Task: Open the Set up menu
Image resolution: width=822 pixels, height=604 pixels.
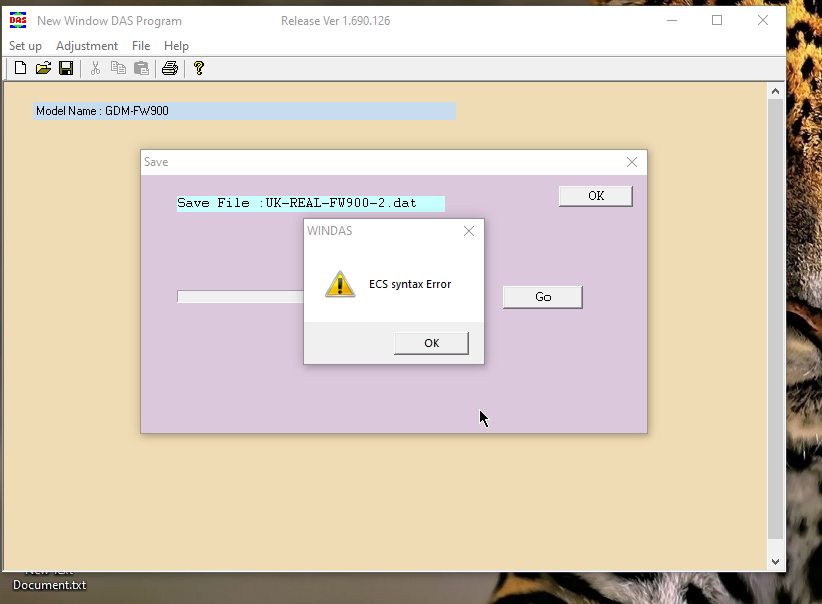Action: [x=26, y=46]
